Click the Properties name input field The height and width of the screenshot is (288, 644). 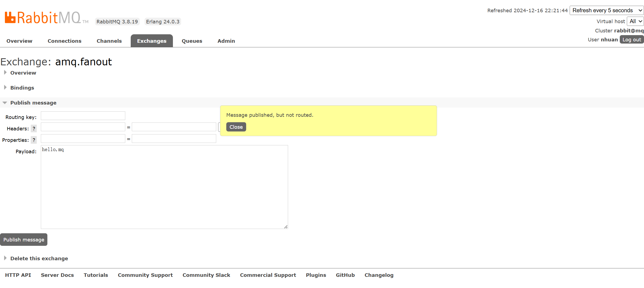tap(83, 139)
